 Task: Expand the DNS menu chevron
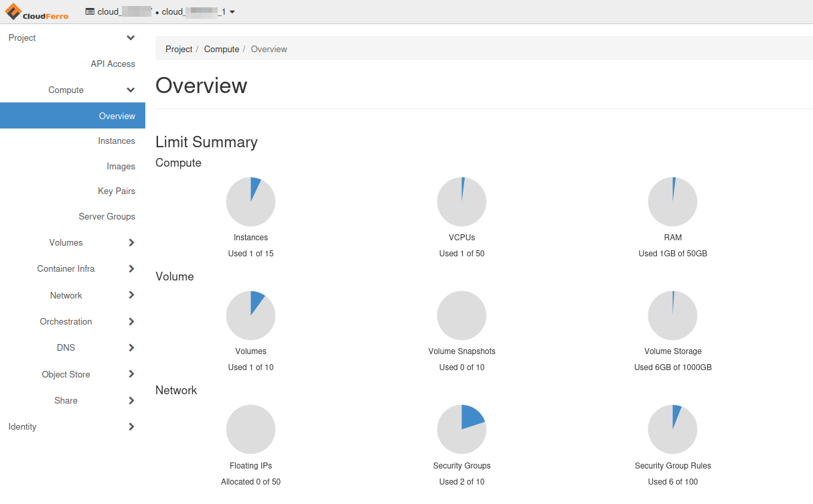click(131, 348)
